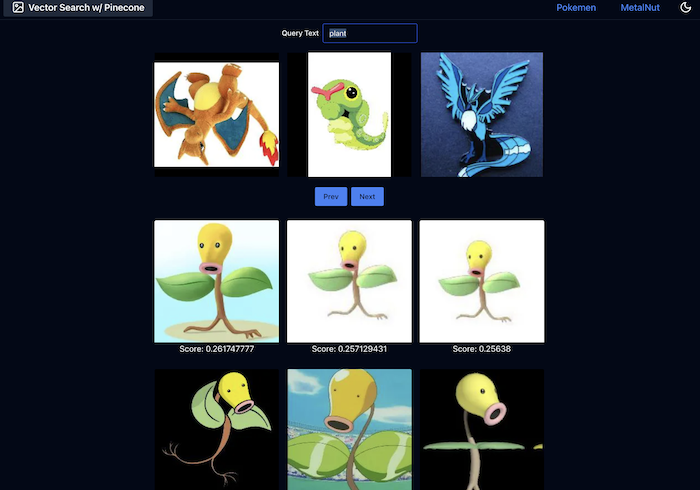Click the Next button

367,196
